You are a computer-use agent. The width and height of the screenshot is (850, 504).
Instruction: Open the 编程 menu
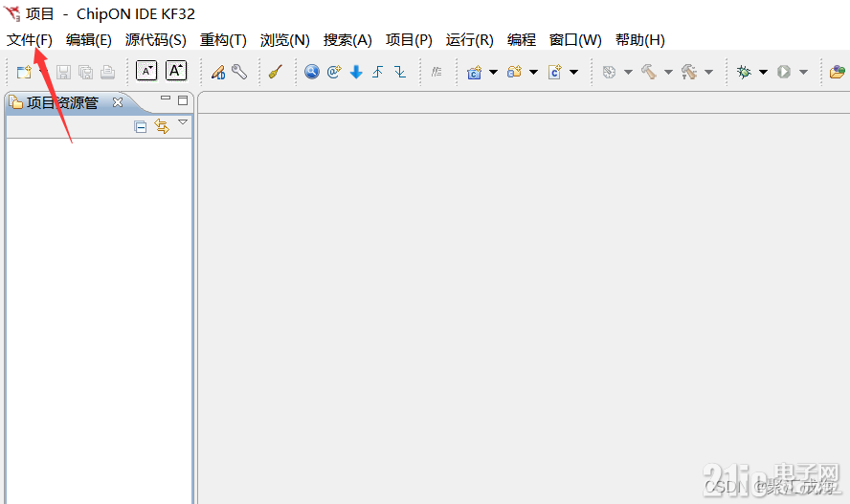click(x=522, y=40)
